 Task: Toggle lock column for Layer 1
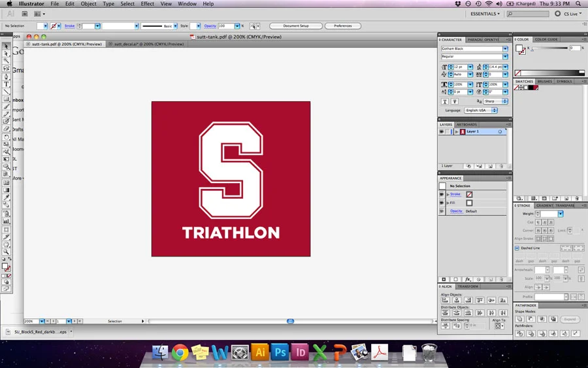(x=448, y=131)
